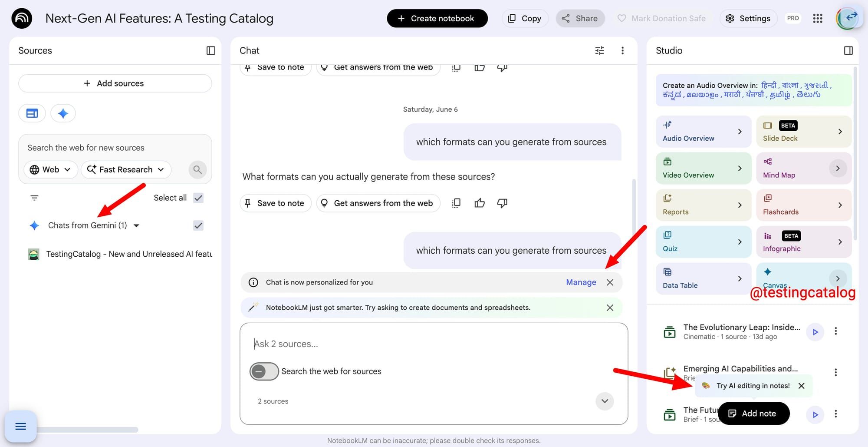Click the NotebookLM logo icon

22,18
